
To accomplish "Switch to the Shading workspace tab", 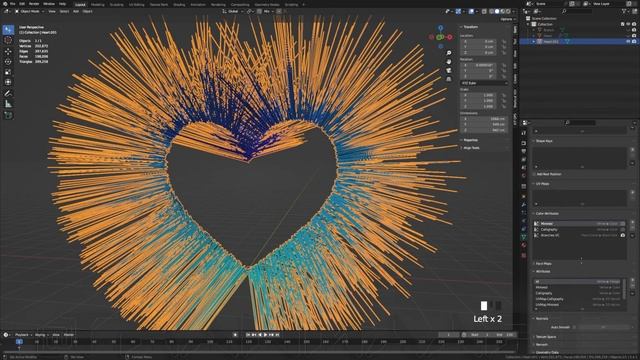I will tap(179, 4).
